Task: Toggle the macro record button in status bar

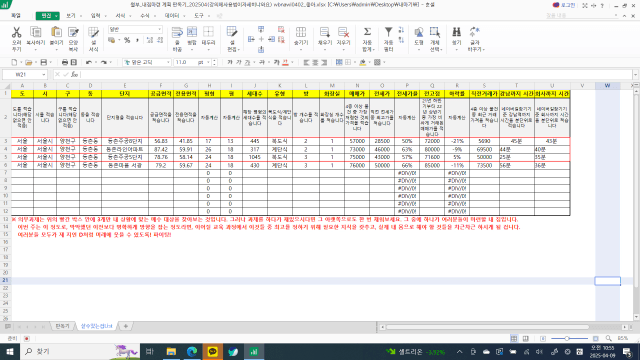Action: [27, 338]
